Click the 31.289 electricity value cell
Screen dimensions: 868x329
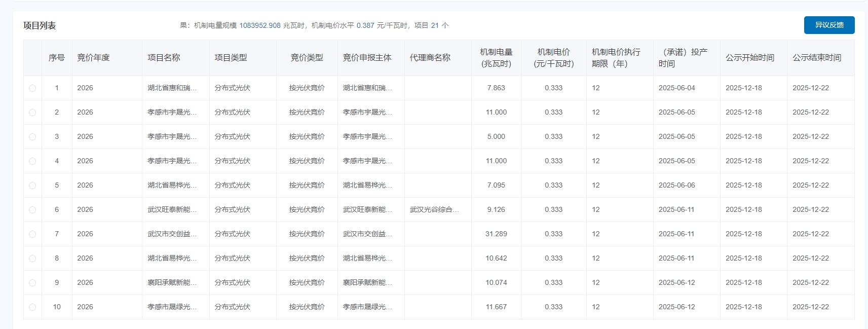pos(496,234)
